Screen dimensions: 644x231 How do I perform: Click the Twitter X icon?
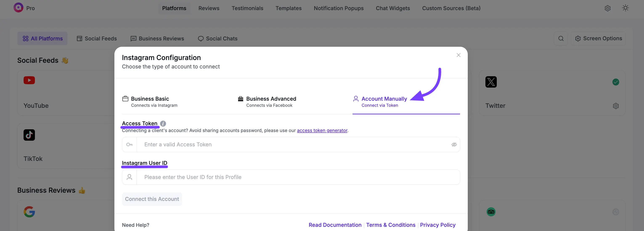click(491, 82)
